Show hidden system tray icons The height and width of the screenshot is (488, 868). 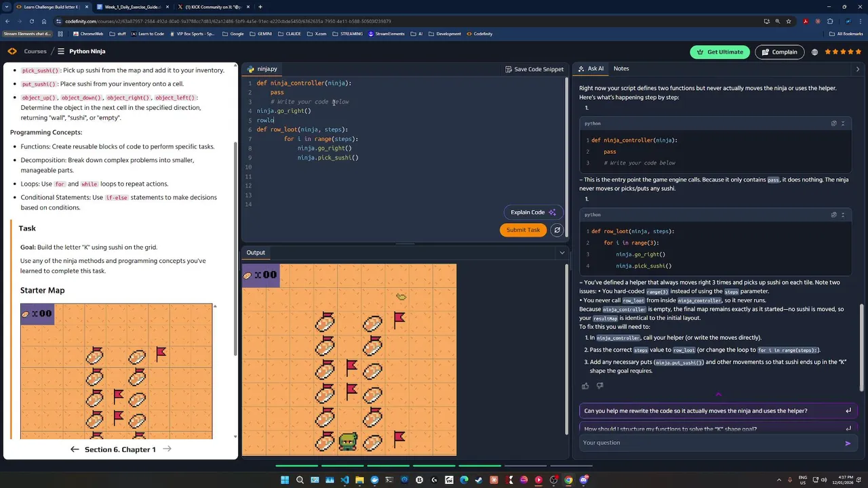pyautogui.click(x=779, y=480)
